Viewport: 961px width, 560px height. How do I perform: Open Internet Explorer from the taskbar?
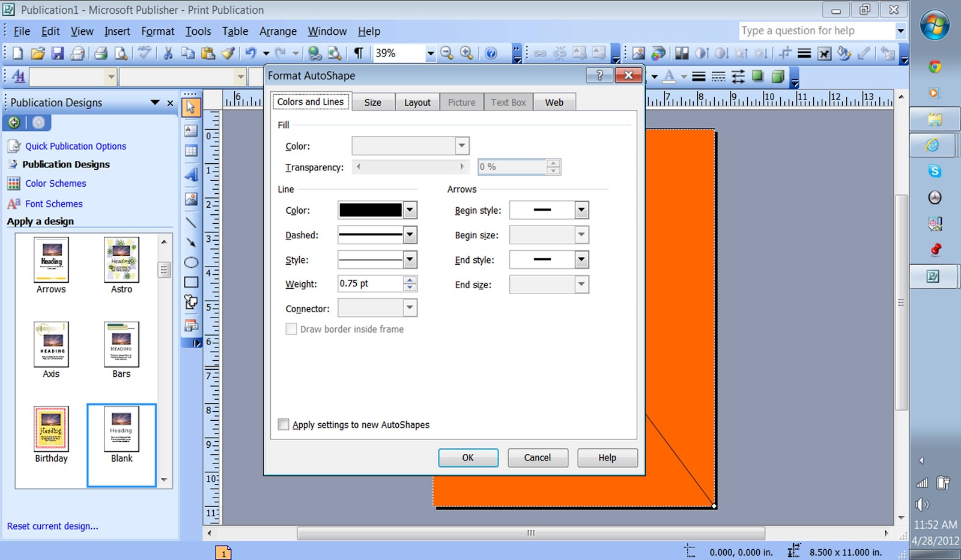[933, 145]
